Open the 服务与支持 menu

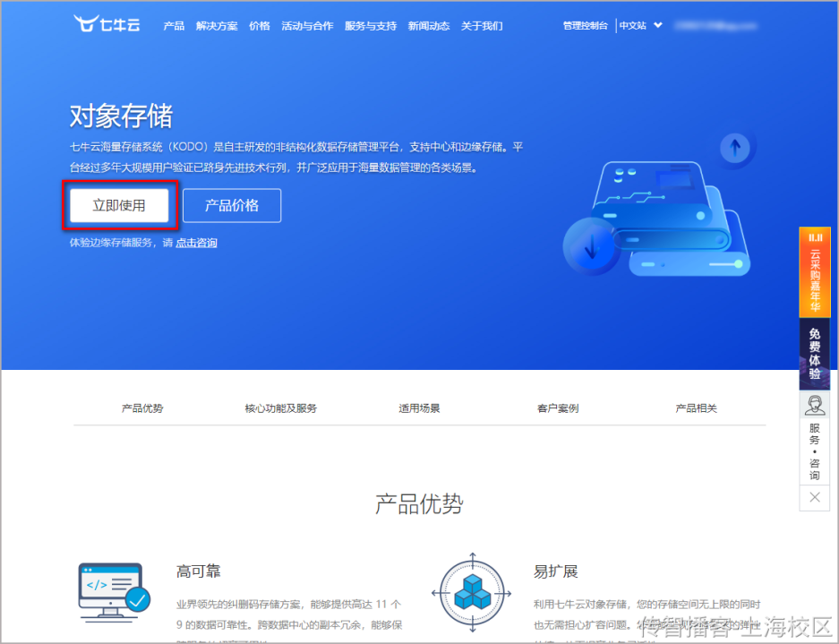coord(371,26)
